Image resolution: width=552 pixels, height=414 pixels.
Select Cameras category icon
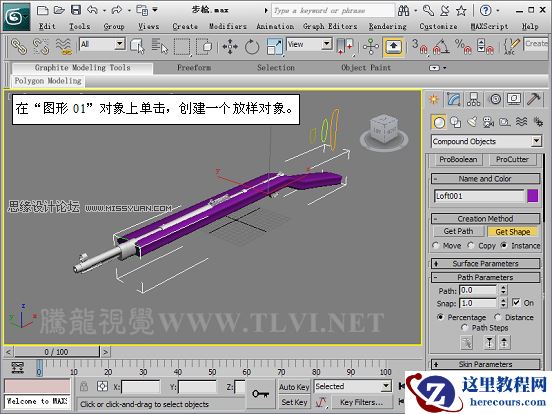coord(488,122)
